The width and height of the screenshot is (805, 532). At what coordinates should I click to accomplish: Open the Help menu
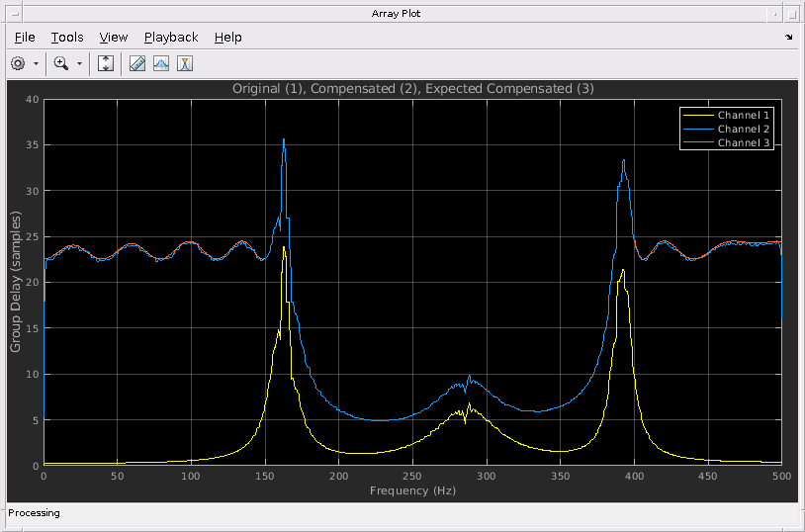click(227, 38)
